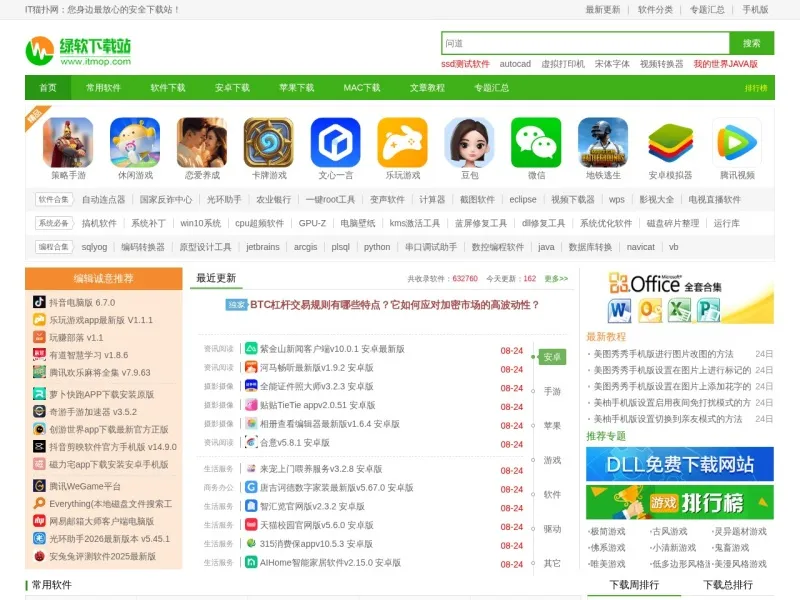Click the 315消费保app icon
The image size is (800, 600).
[x=251, y=543]
